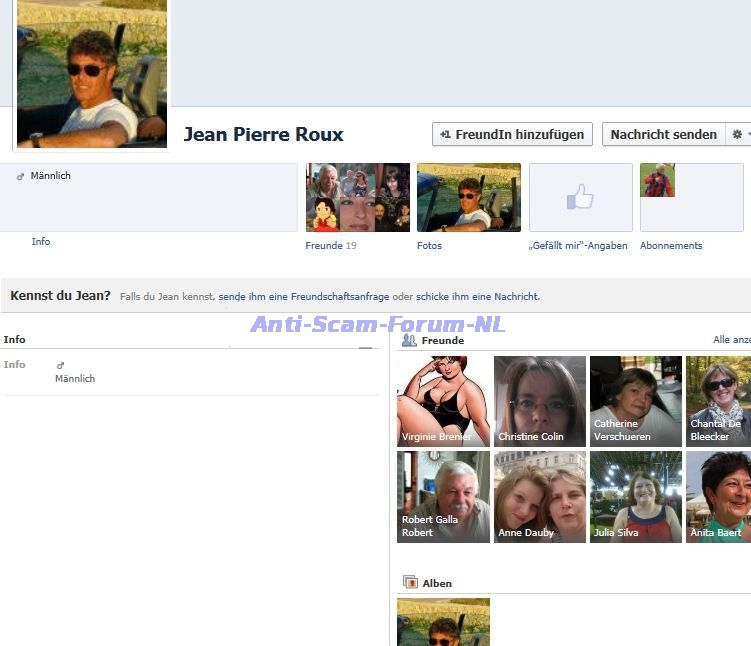Open Virginie Brenier's friend thumbnail
This screenshot has height=646, width=751.
pos(444,401)
